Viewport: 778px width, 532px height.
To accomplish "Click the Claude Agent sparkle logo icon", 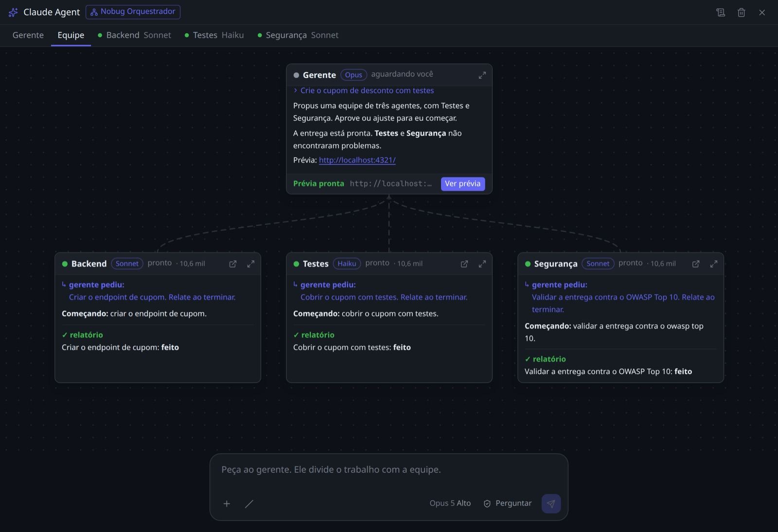I will [x=13, y=12].
